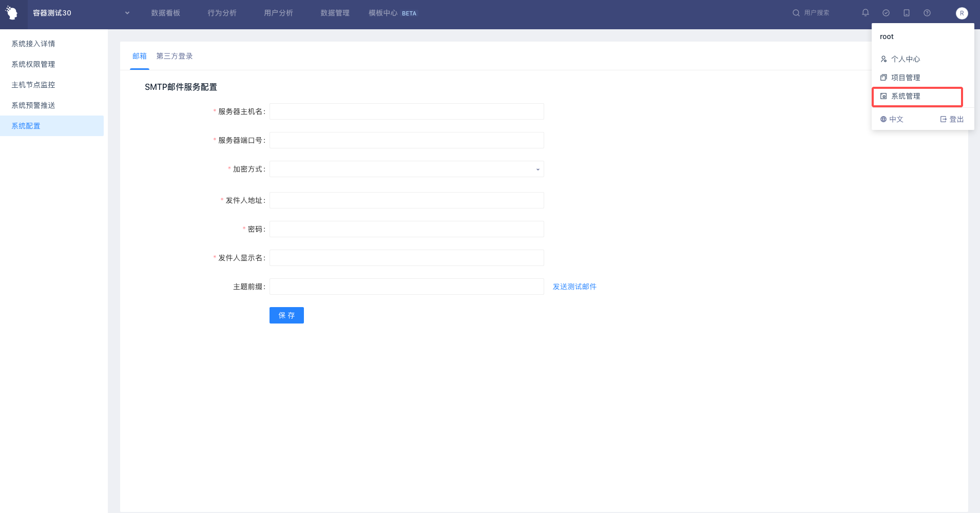Switch to the 第三方登录 tab
Image resolution: width=980 pixels, height=513 pixels.
pos(175,56)
